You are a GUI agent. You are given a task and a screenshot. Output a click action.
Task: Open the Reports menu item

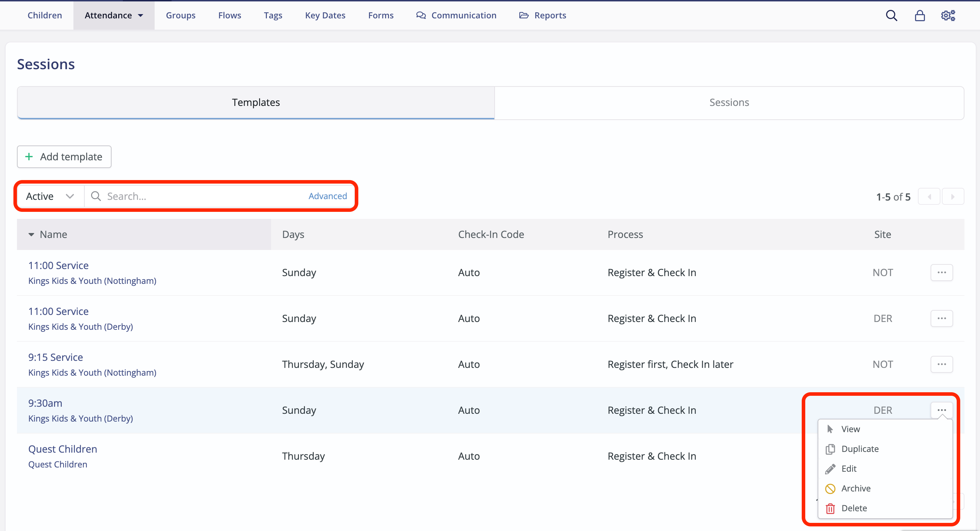coord(543,16)
